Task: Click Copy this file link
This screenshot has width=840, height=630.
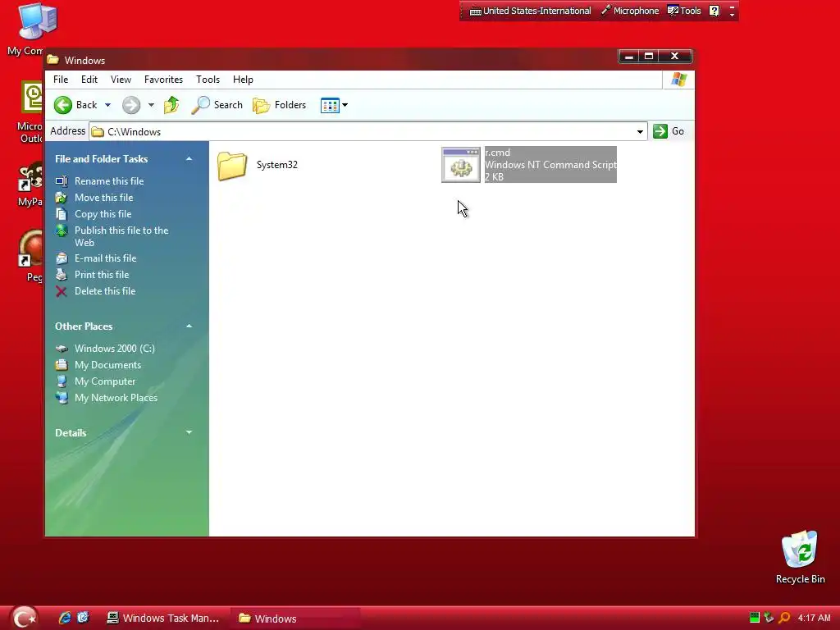Action: 103,214
